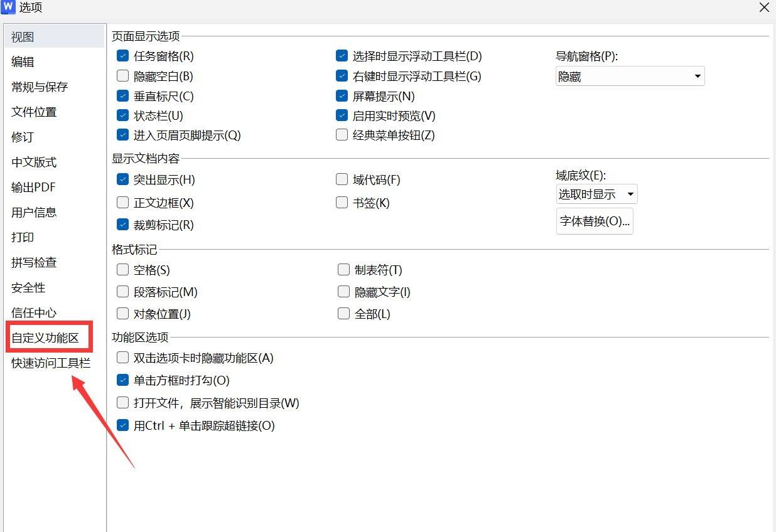Switch to the 信任中心 section
The height and width of the screenshot is (532, 776).
tap(33, 312)
